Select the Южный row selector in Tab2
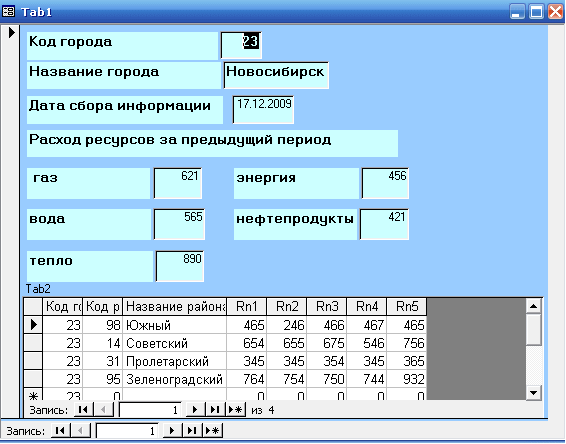 click(33, 325)
